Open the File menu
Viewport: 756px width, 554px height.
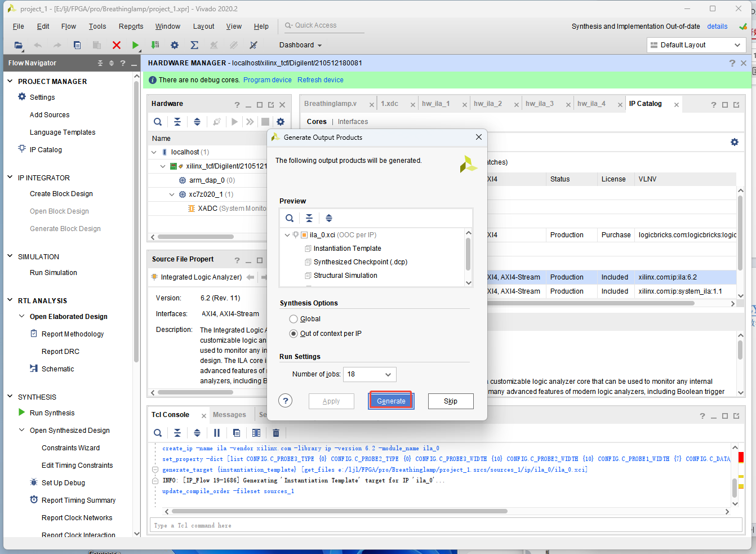18,26
